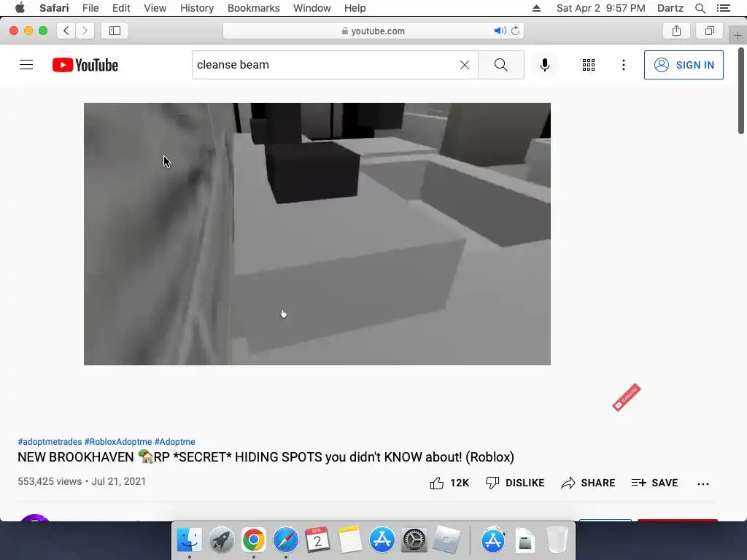Screen dimensions: 747x560
Task: Click the video title text
Action: pyautogui.click(x=266, y=457)
